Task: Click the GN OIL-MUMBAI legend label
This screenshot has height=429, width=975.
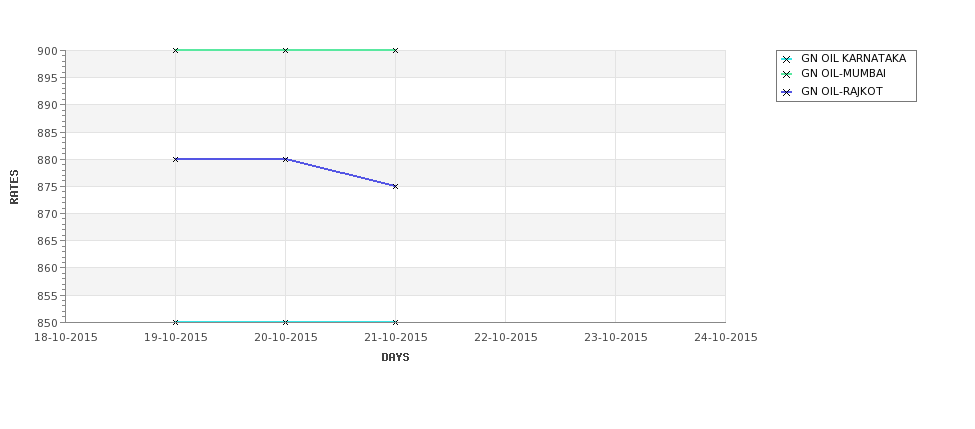Action: (x=843, y=73)
